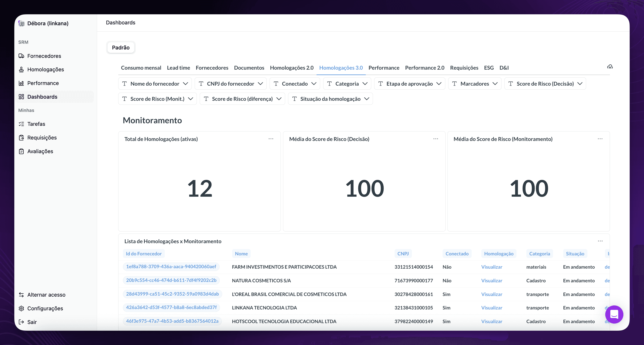Open options menu of Total de Homologações card
The image size is (644, 345).
pos(271,139)
